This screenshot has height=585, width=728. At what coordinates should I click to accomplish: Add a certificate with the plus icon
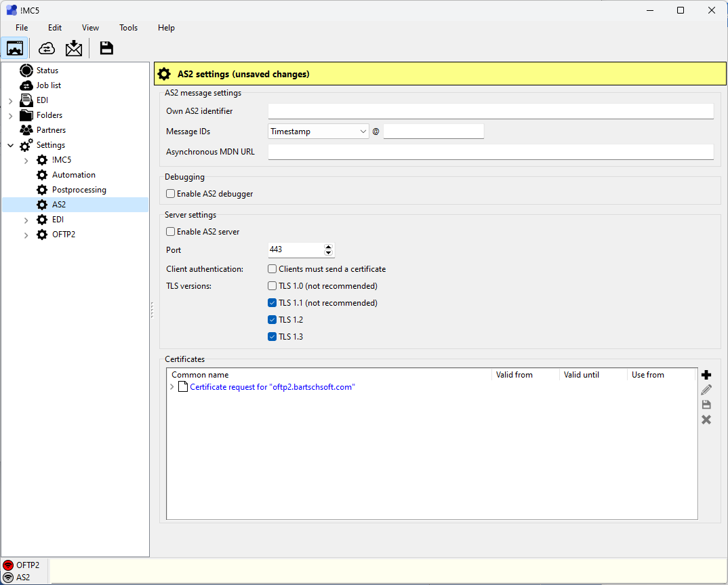pyautogui.click(x=706, y=375)
